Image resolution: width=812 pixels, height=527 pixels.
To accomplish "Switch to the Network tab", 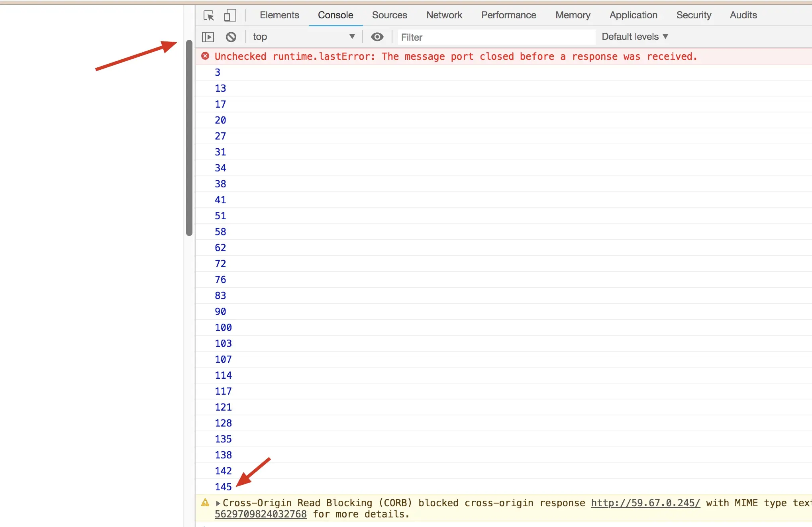I will [444, 15].
